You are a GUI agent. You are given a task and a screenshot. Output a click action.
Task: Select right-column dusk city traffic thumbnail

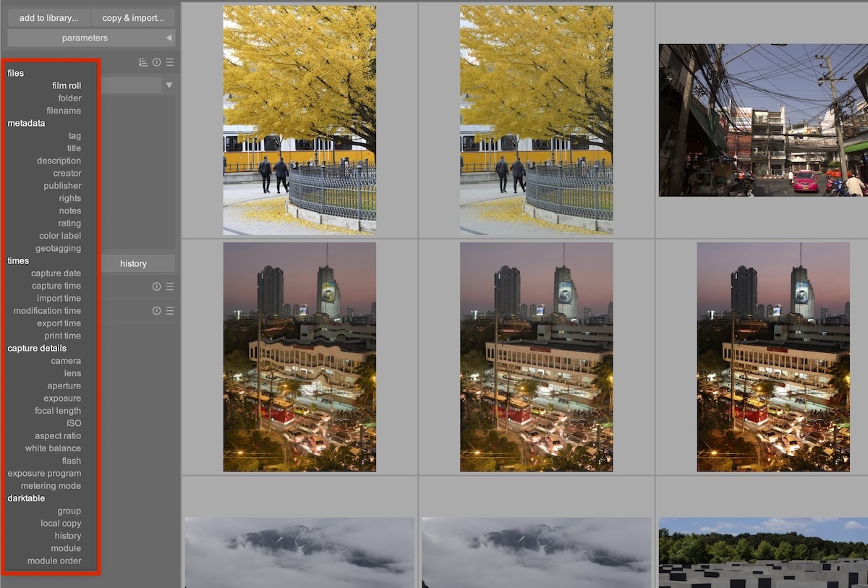tap(773, 357)
